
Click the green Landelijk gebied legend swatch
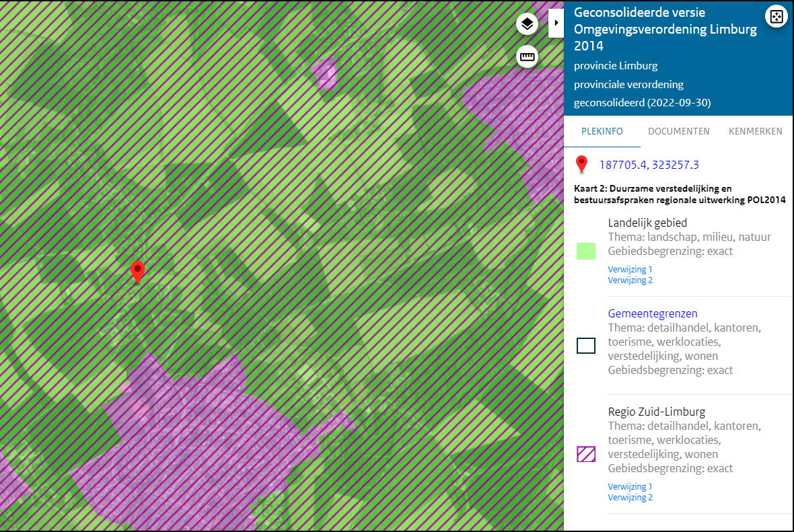click(x=585, y=251)
